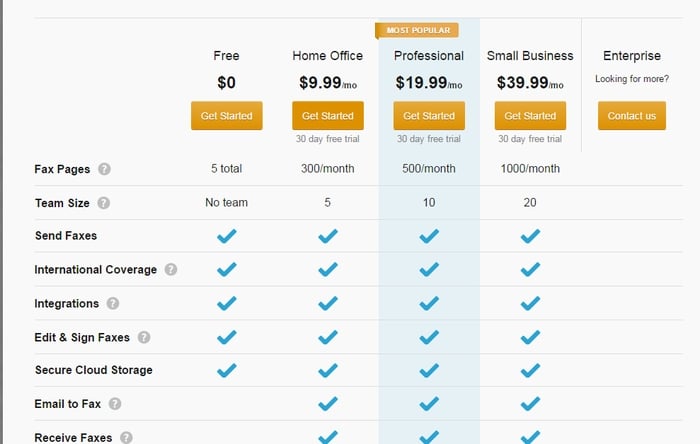Click the Edit & Sign Faxes help icon
This screenshot has height=444, width=700.
pyautogui.click(x=144, y=337)
